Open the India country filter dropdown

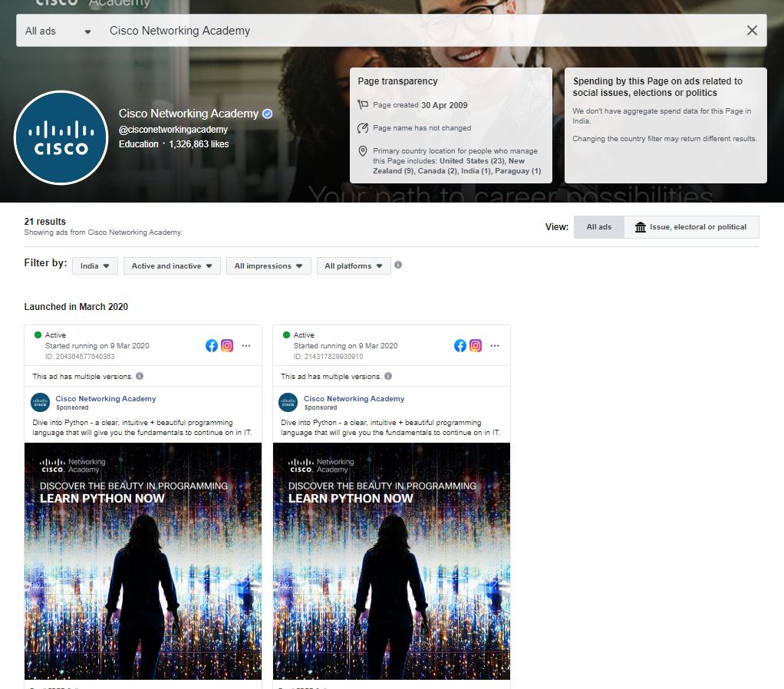tap(95, 266)
